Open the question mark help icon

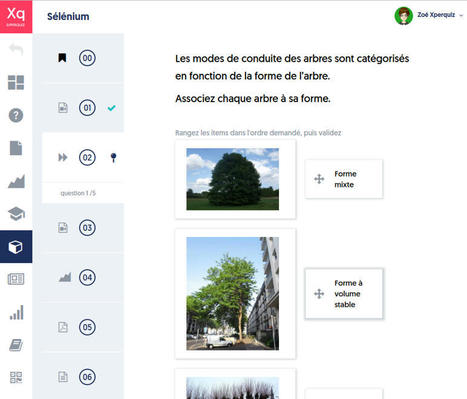(x=16, y=115)
